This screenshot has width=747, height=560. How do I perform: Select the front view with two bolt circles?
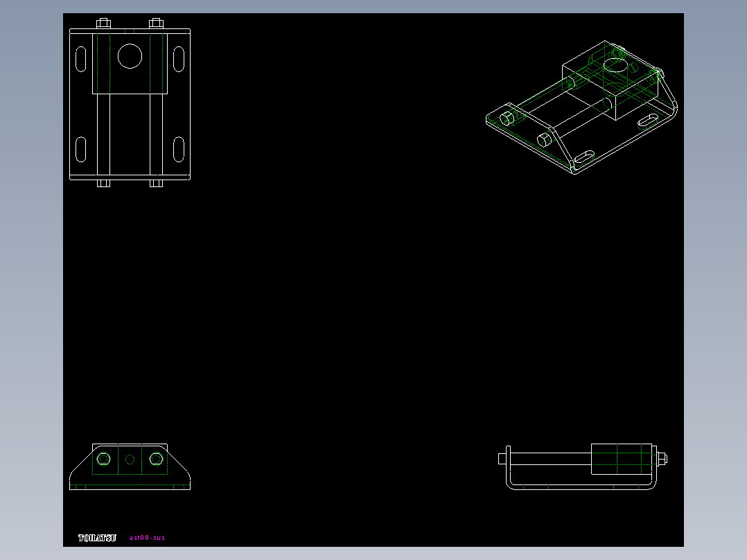pyautogui.click(x=130, y=466)
